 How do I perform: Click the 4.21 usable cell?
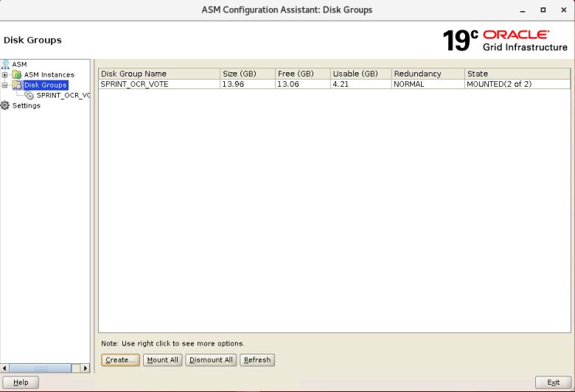click(x=360, y=84)
